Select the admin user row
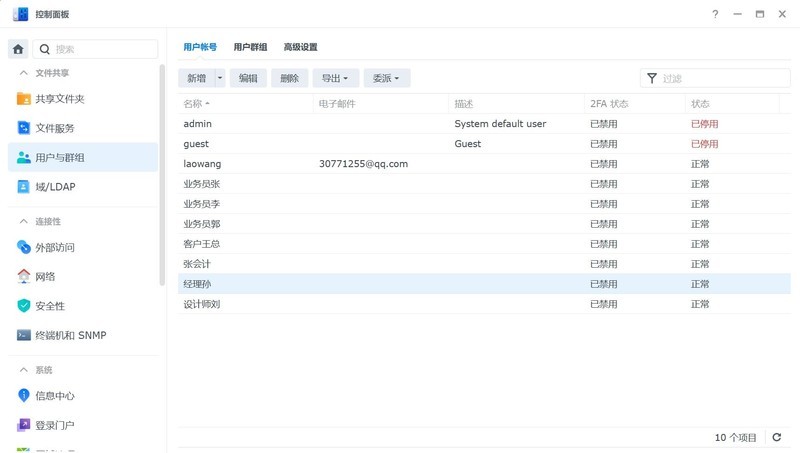This screenshot has height=453, width=800. (484, 123)
